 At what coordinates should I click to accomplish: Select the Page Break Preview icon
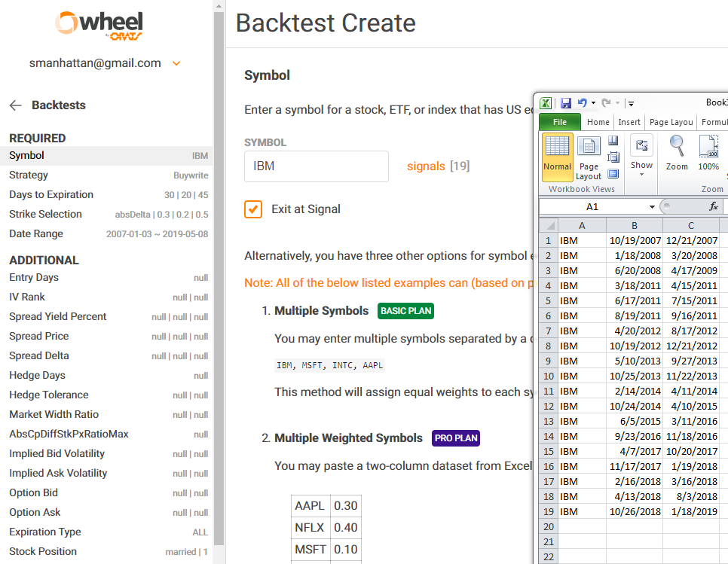[x=614, y=142]
